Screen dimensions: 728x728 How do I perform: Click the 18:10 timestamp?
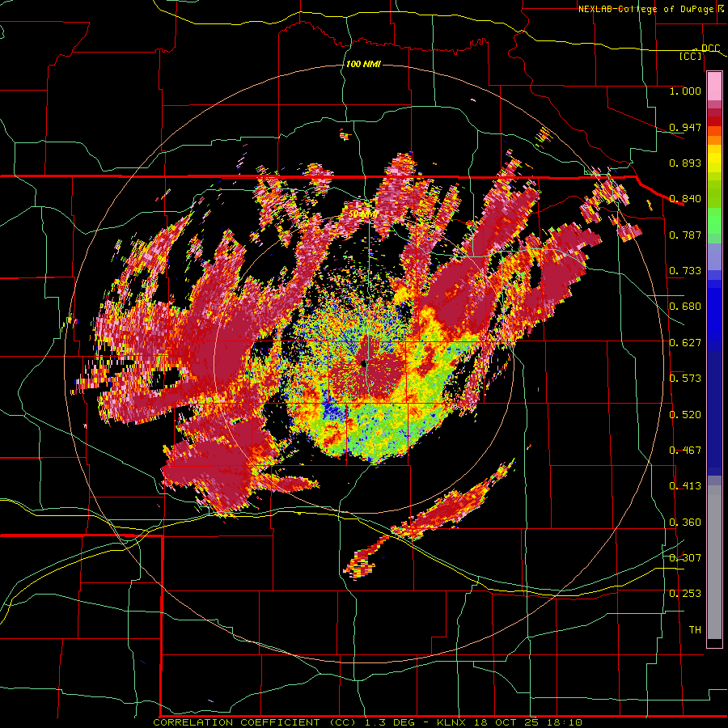[x=564, y=722]
